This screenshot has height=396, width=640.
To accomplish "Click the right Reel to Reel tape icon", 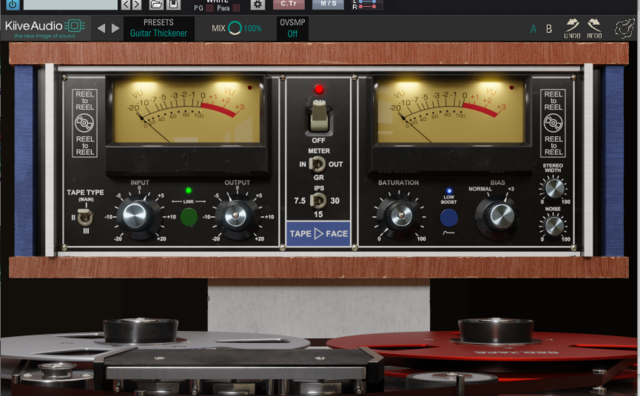I will point(553,123).
